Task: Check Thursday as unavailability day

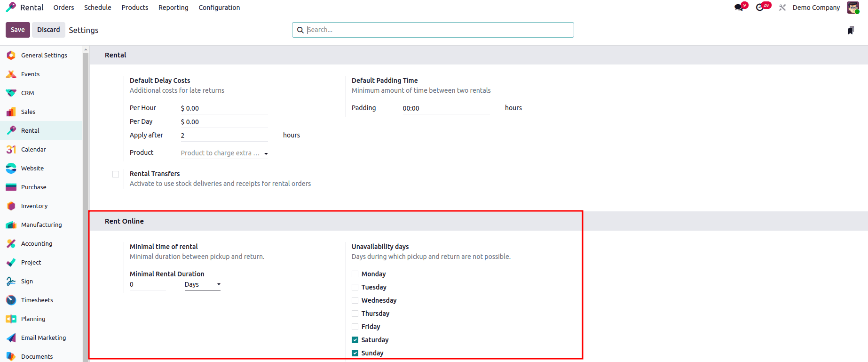Action: [355, 314]
